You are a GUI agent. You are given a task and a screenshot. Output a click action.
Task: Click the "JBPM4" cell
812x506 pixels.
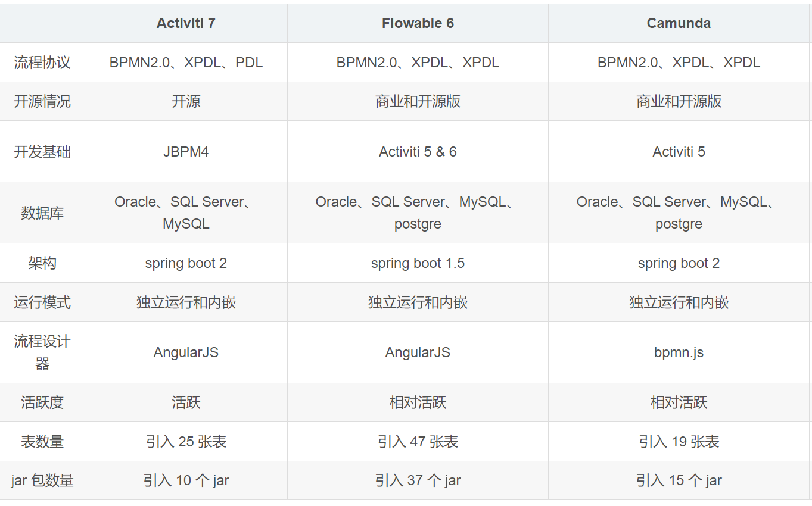point(186,152)
